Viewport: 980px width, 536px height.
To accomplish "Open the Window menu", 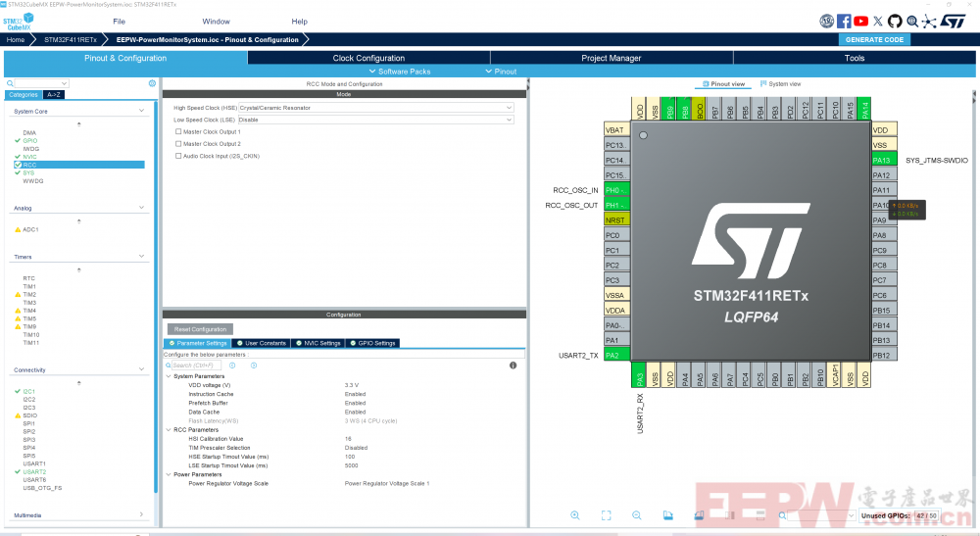I will click(216, 22).
